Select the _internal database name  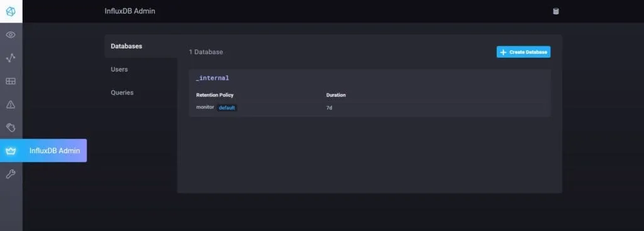(213, 78)
